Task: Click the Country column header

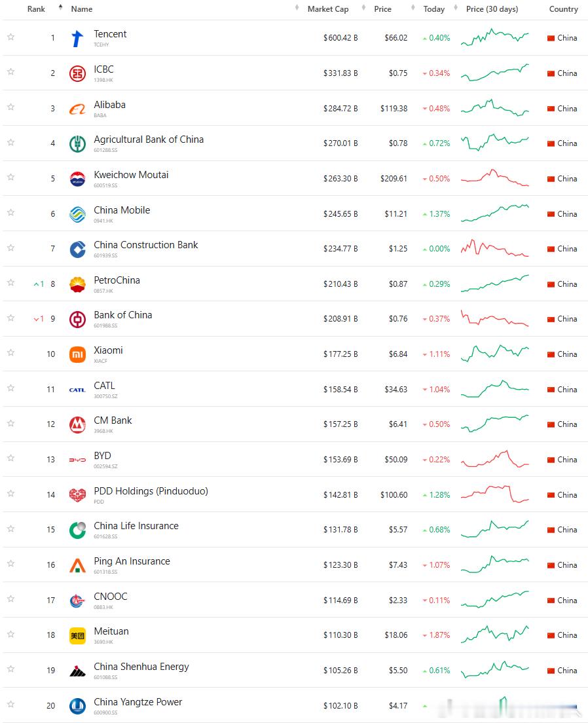Action: pyautogui.click(x=564, y=9)
